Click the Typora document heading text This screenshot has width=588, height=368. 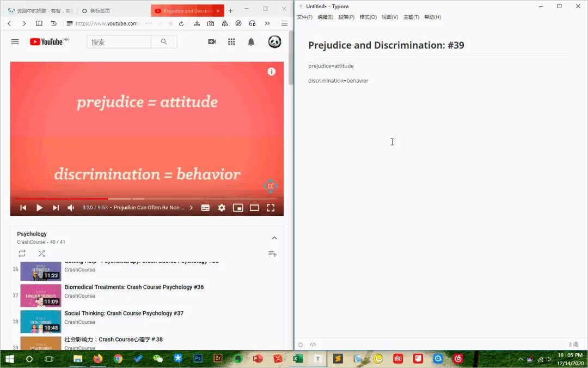point(386,45)
